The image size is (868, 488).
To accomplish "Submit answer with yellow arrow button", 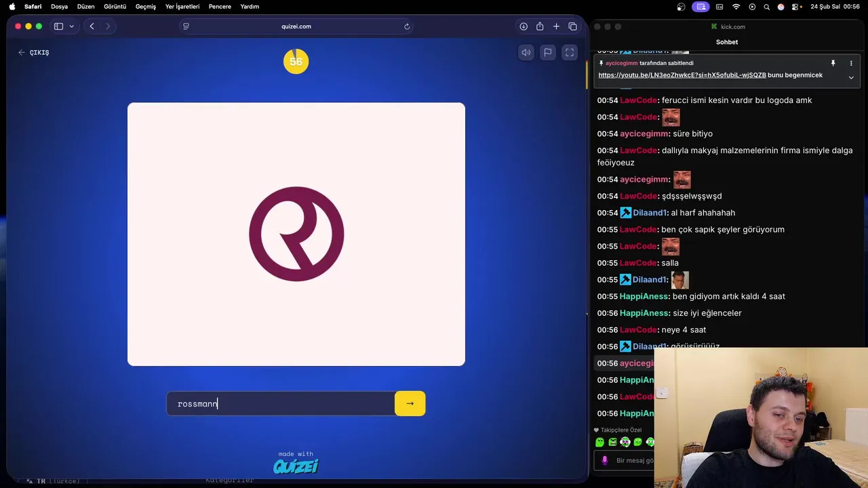I will 410,403.
